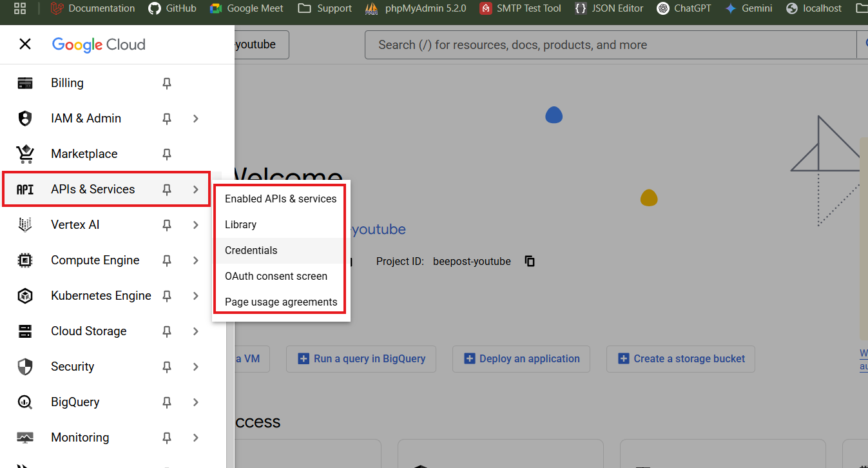Expand the Cloud Storage submenu arrow
The height and width of the screenshot is (468, 868).
coord(196,331)
